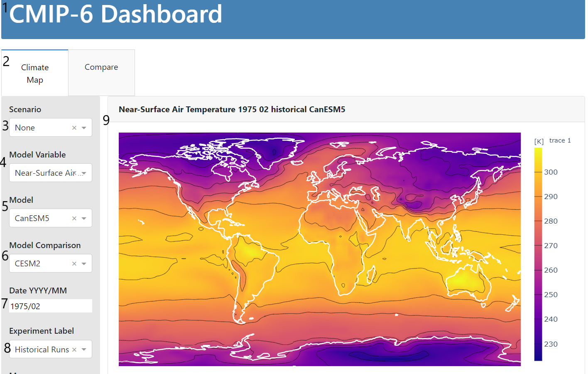Open the Model dropdown arrow

pos(84,218)
